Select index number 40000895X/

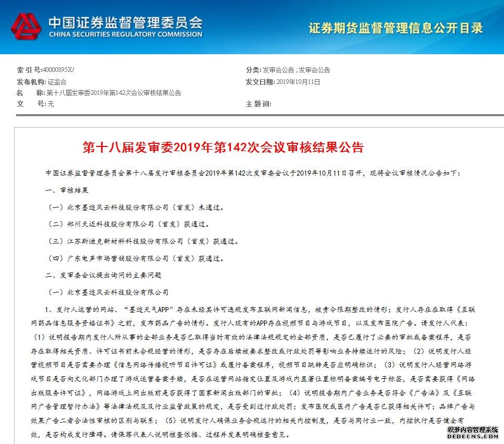point(58,70)
